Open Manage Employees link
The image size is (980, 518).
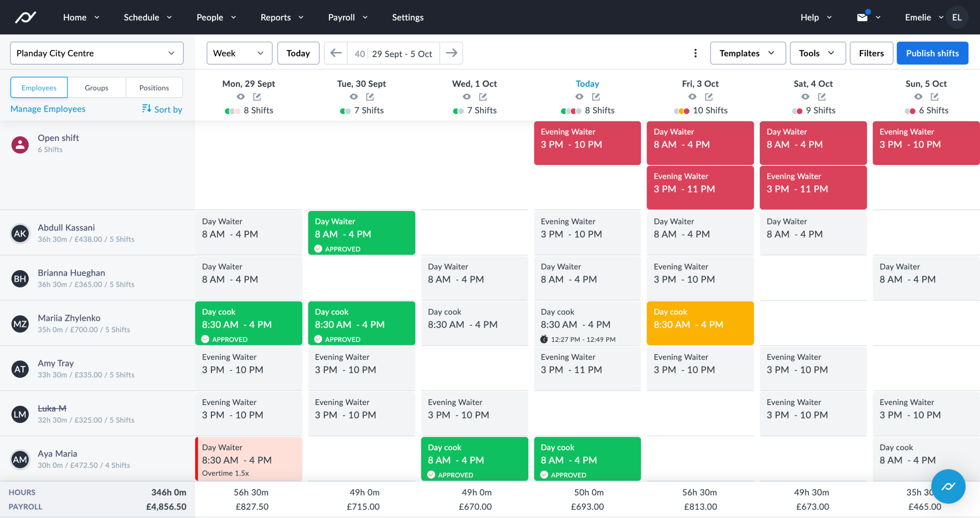[48, 109]
